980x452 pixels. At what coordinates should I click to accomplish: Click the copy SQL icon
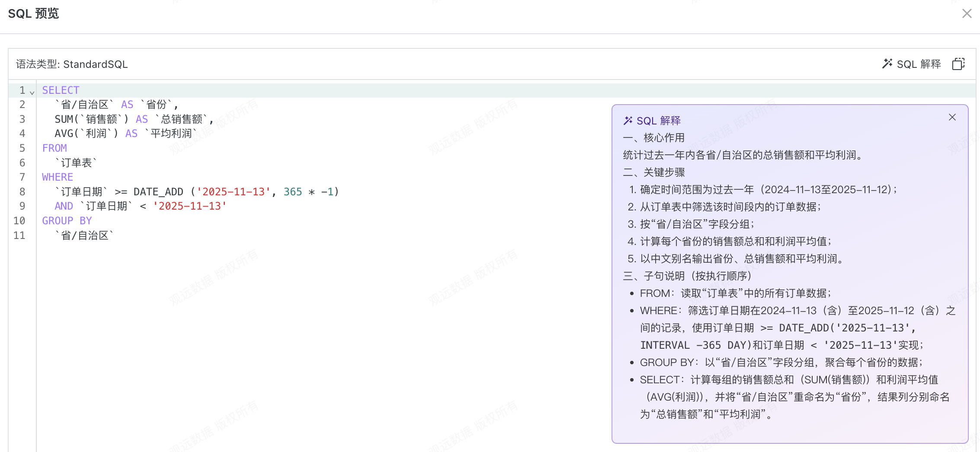[x=958, y=64]
